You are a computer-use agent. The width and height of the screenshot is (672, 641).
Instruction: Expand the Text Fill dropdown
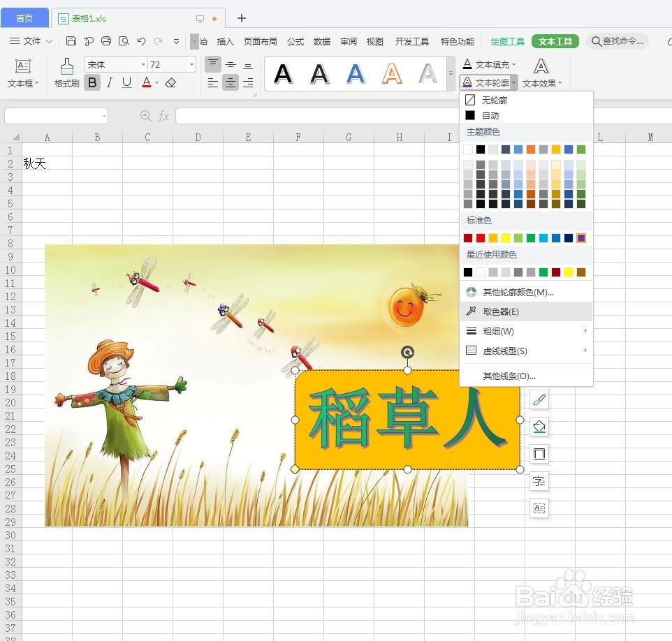(x=513, y=65)
